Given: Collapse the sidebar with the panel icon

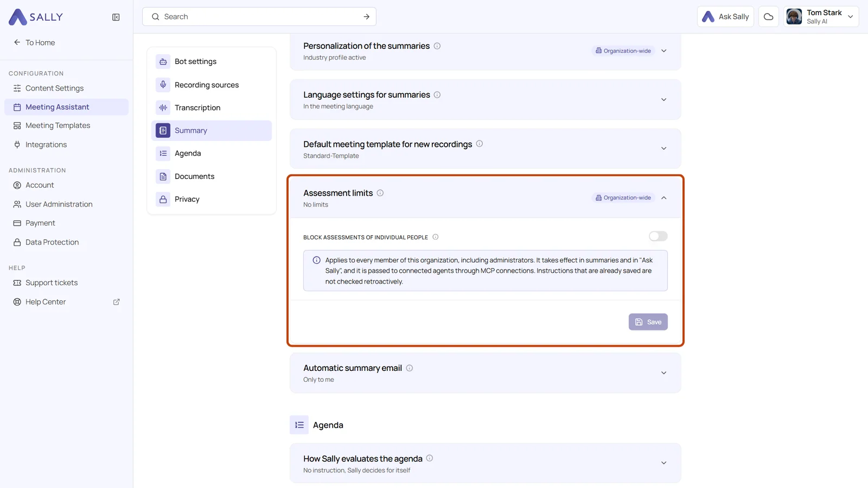Looking at the screenshot, I should pos(116,17).
